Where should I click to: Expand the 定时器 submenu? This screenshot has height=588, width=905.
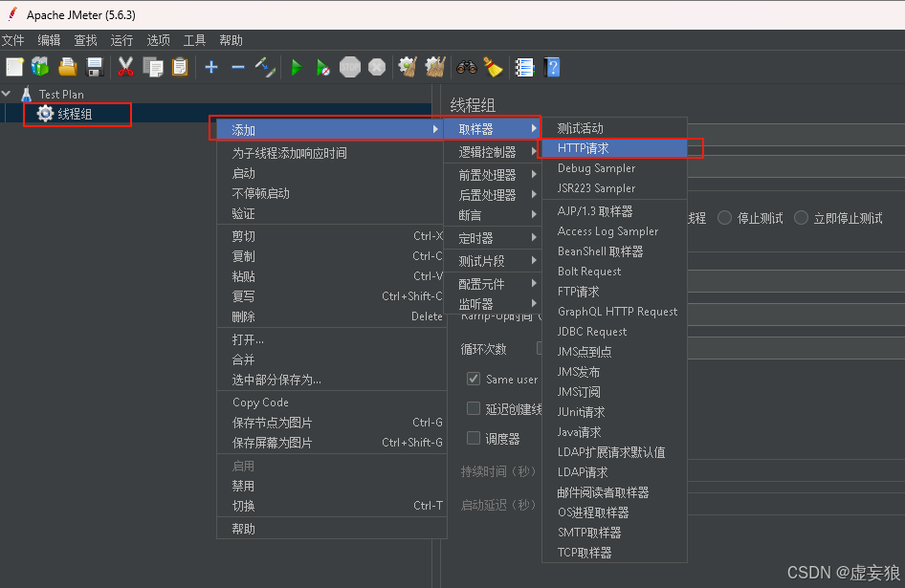click(x=493, y=238)
